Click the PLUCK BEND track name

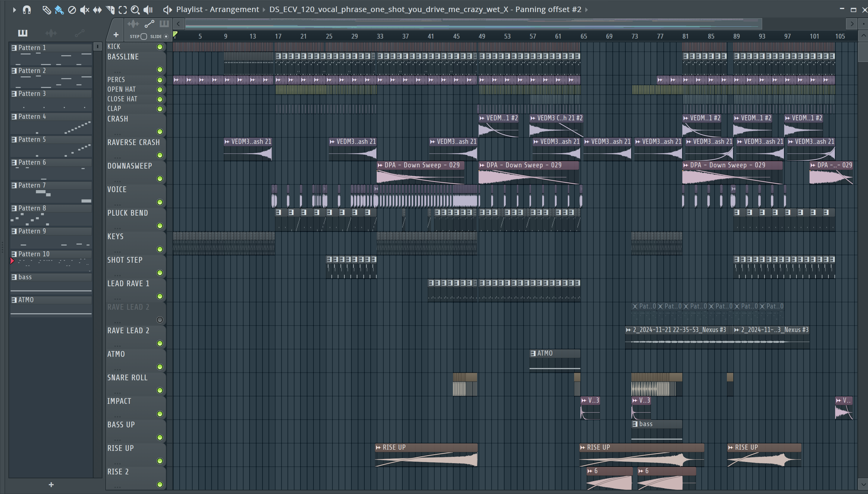[127, 213]
